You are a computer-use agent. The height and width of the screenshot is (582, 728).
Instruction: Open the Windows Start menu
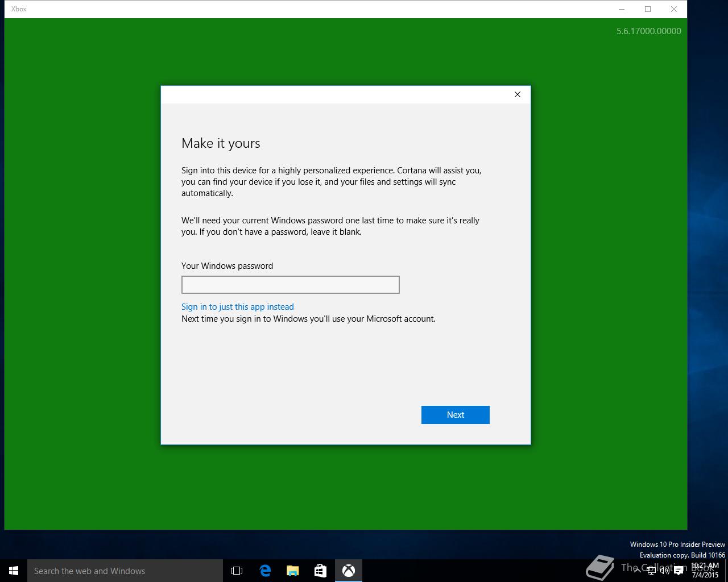(14, 571)
